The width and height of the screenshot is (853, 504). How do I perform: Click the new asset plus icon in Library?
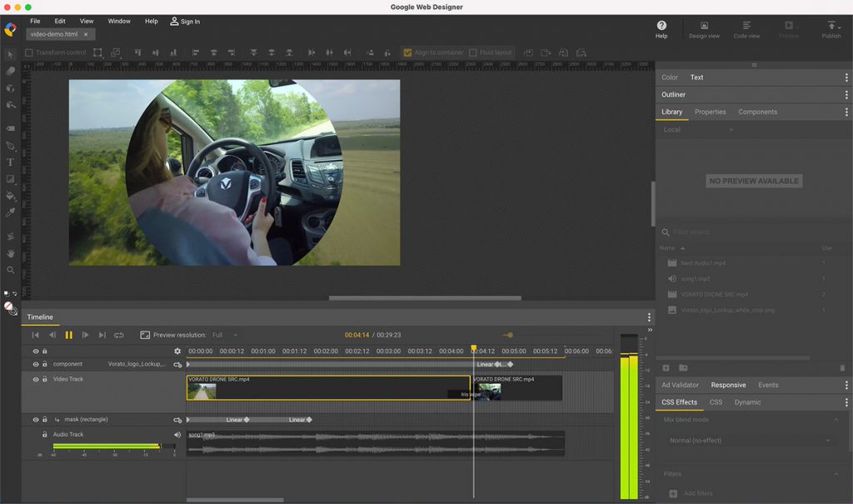(x=666, y=368)
